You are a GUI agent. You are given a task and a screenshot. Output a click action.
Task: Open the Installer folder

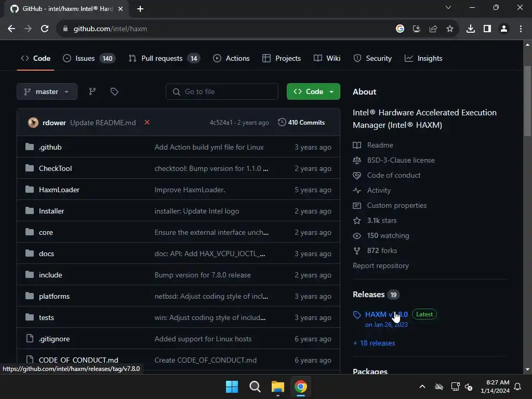51,211
